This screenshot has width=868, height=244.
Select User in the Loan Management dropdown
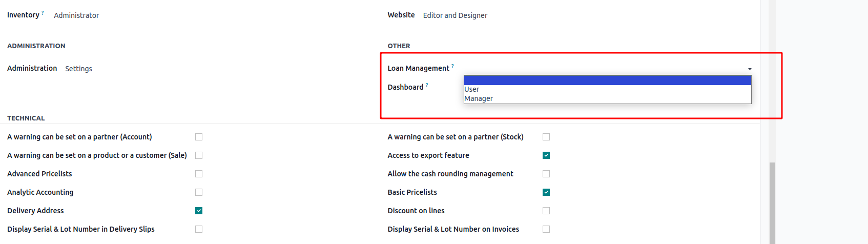pyautogui.click(x=472, y=89)
